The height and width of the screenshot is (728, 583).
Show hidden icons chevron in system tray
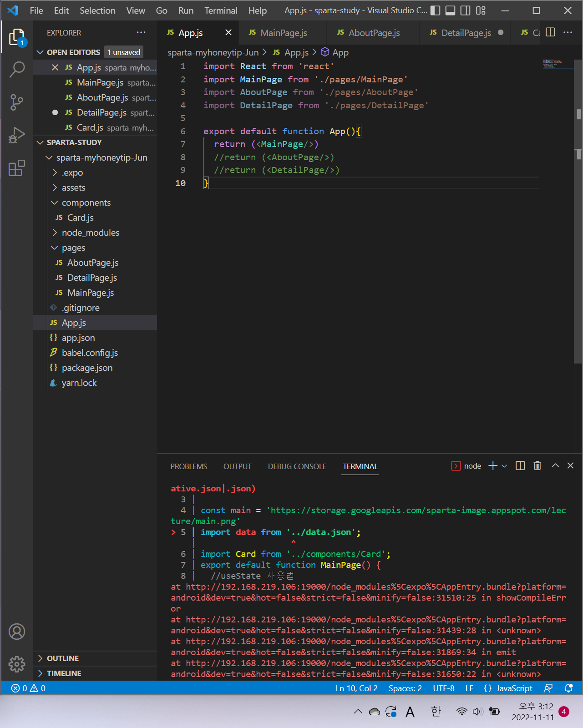[358, 712]
